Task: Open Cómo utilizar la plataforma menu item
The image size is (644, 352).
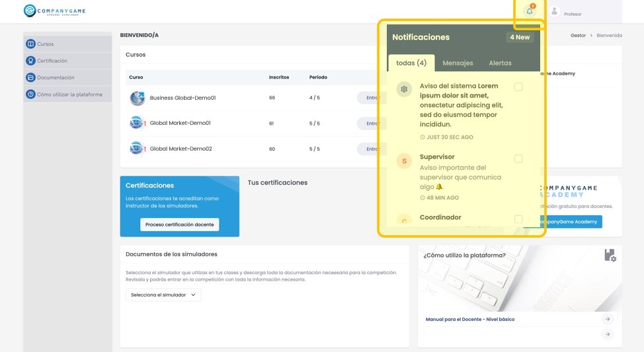Action: click(x=67, y=94)
